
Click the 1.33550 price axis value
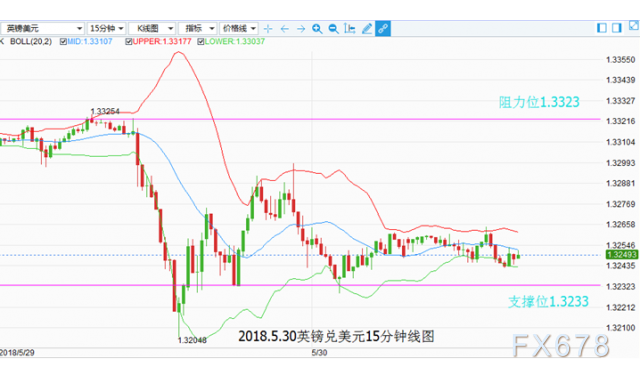[x=621, y=60]
